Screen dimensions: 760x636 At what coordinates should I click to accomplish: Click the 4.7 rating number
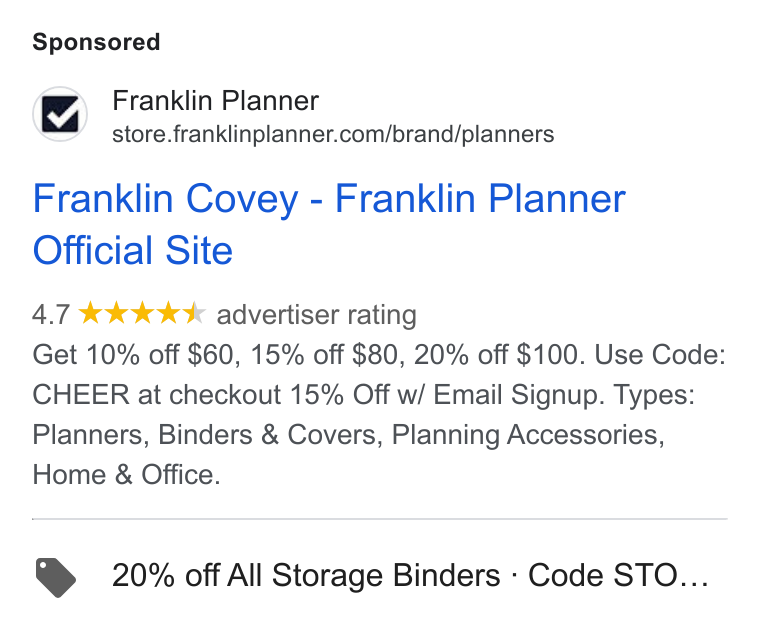51,314
